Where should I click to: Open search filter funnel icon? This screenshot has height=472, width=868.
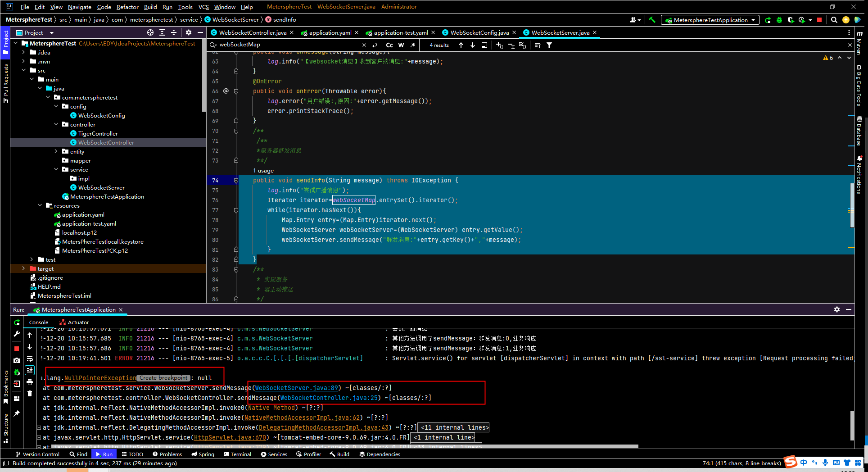click(x=549, y=45)
